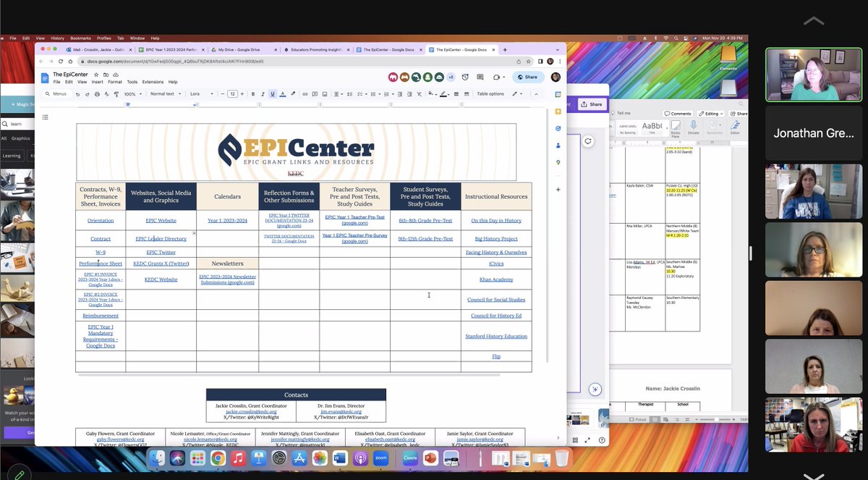Viewport: 868px width, 480px height.
Task: Click the Editor icon in Word
Action: [735, 128]
